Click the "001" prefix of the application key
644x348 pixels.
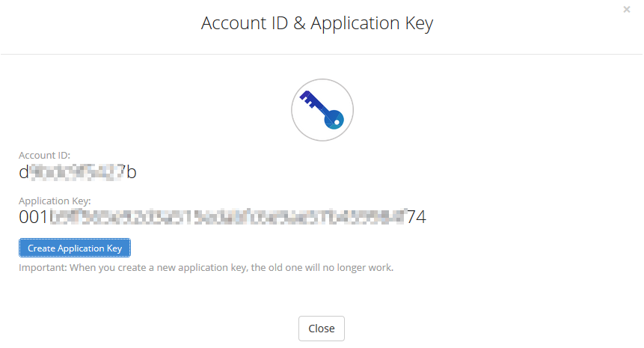click(x=33, y=217)
